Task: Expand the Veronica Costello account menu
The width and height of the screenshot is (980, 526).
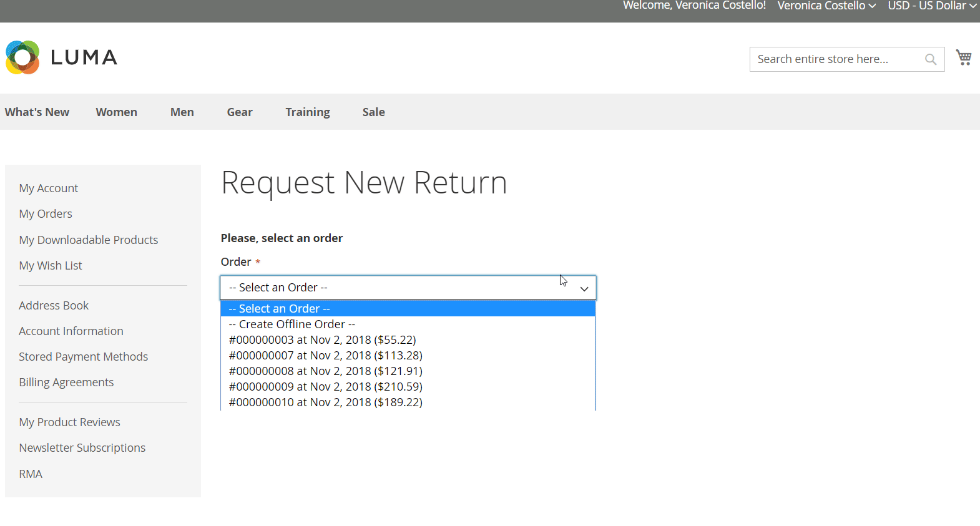Action: click(x=826, y=6)
